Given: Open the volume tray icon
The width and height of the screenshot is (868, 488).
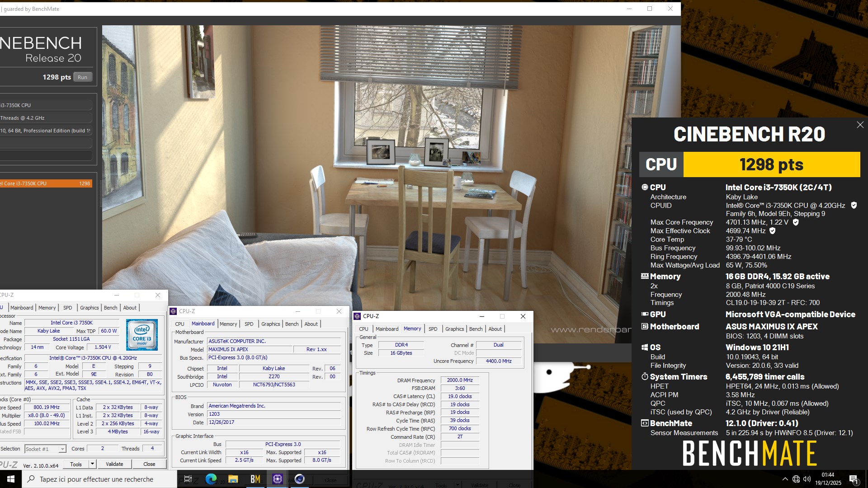Looking at the screenshot, I should click(807, 479).
